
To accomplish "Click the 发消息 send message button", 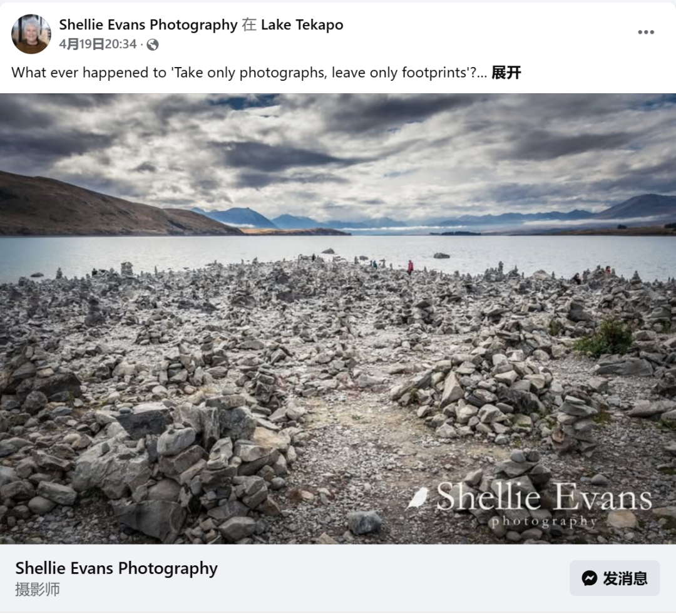I will tap(615, 578).
